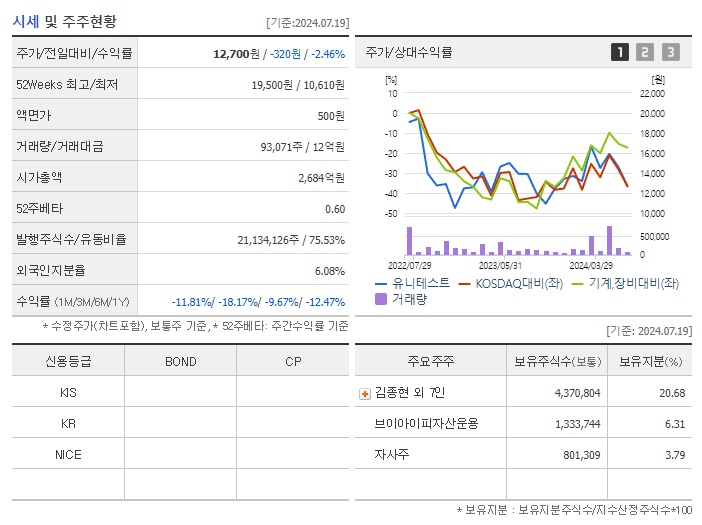Select the -12.47% one-year return

[325, 302]
